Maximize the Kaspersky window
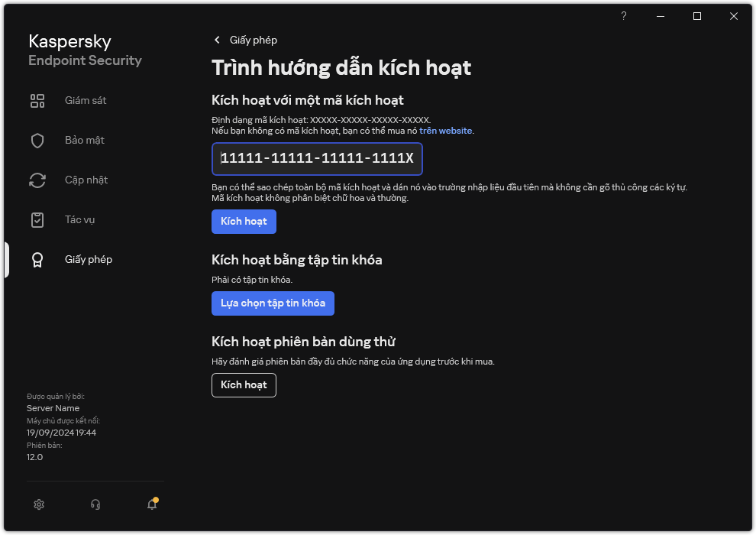The image size is (756, 535). click(x=697, y=16)
